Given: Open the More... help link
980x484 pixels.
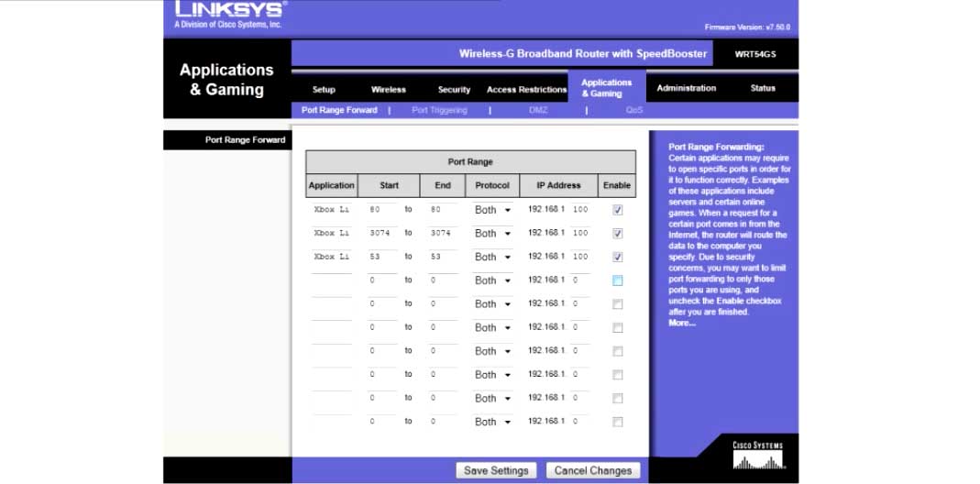Looking at the screenshot, I should pos(681,324).
